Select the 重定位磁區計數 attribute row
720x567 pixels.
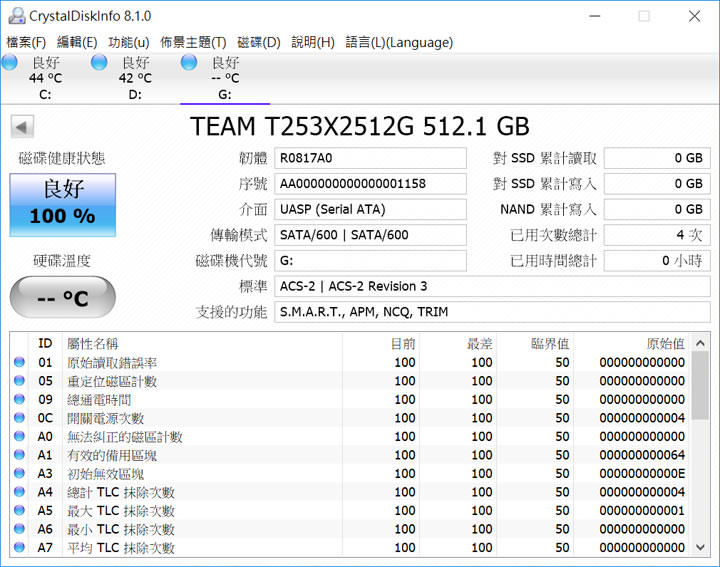pos(351,381)
